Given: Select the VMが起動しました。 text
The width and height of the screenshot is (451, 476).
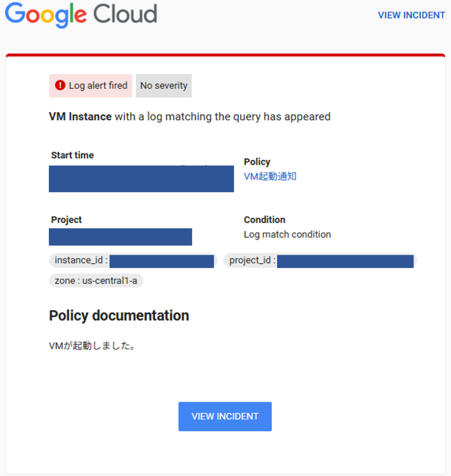Looking at the screenshot, I should [x=93, y=346].
